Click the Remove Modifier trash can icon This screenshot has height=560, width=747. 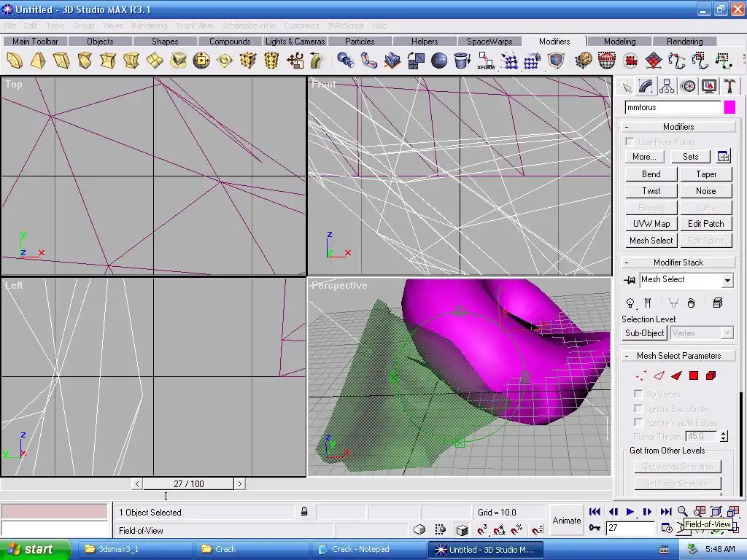[692, 303]
